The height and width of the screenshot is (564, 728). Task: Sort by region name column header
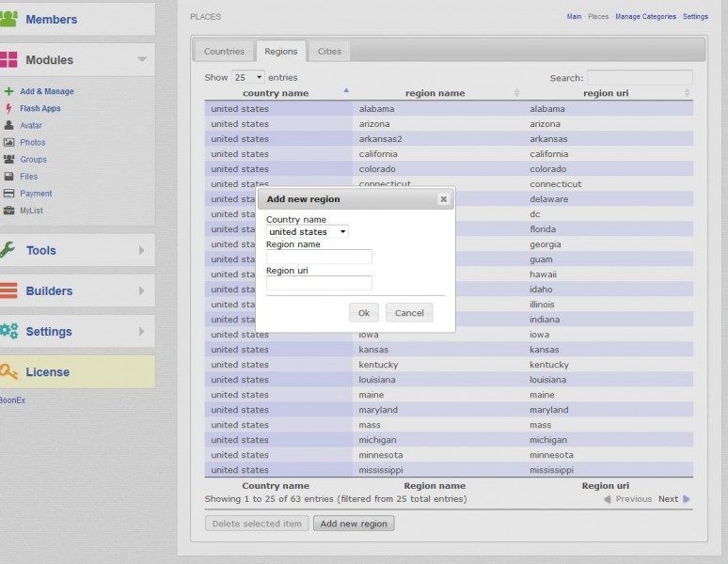pos(435,93)
